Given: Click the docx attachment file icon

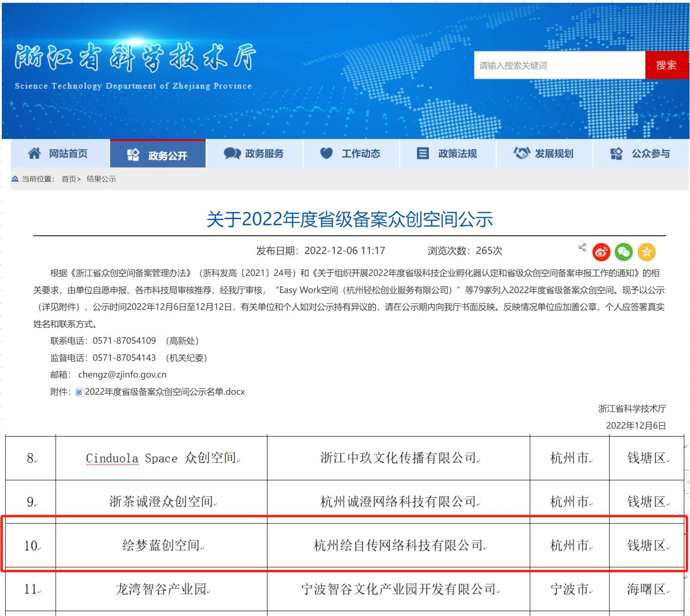Looking at the screenshot, I should click(x=79, y=392).
